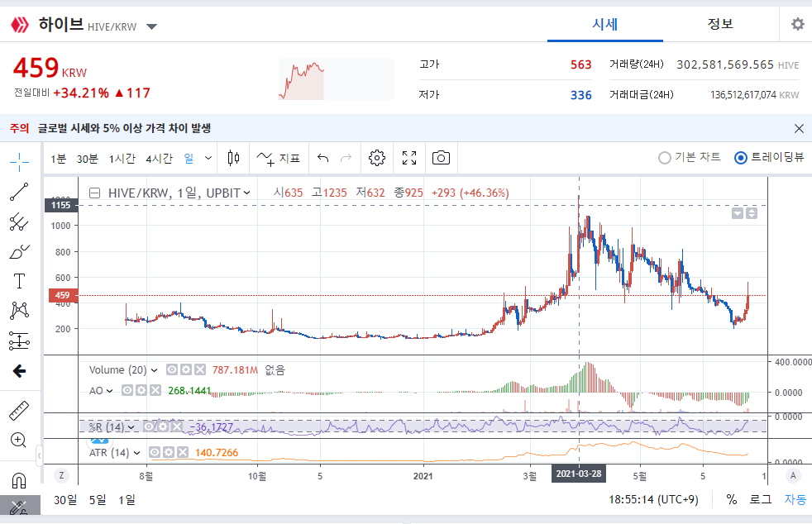Image resolution: width=812 pixels, height=524 pixels.
Task: Remove the %R (14) indicator
Action: (x=177, y=426)
